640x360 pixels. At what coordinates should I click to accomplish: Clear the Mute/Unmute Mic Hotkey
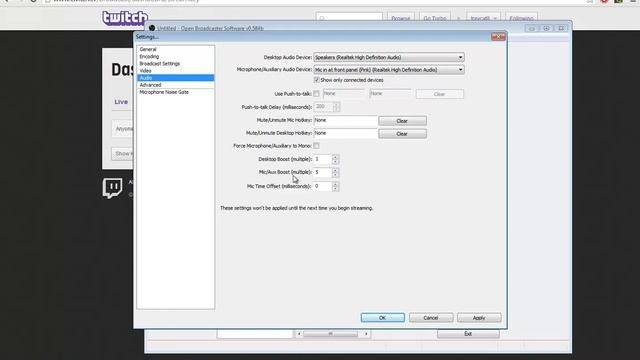(x=402, y=121)
